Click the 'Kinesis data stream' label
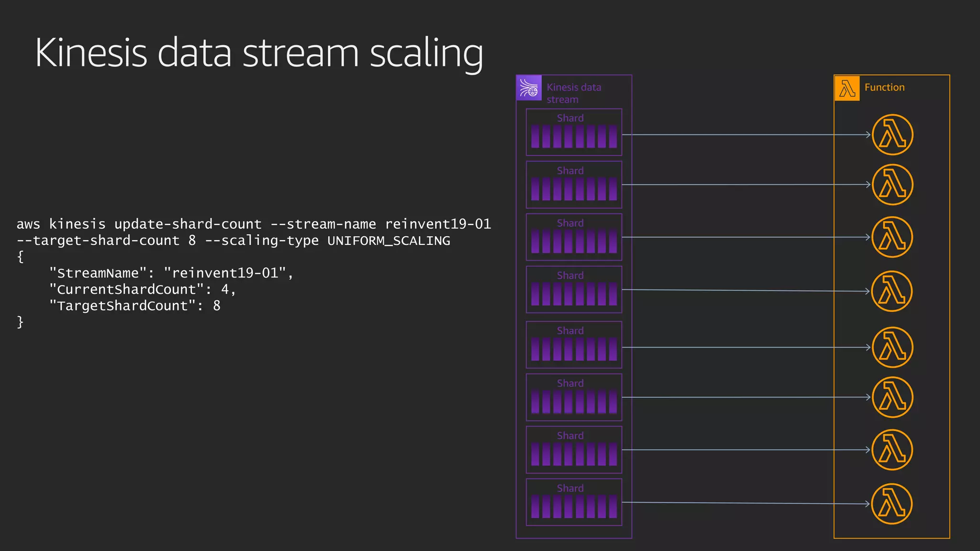The image size is (980, 551). [x=574, y=93]
